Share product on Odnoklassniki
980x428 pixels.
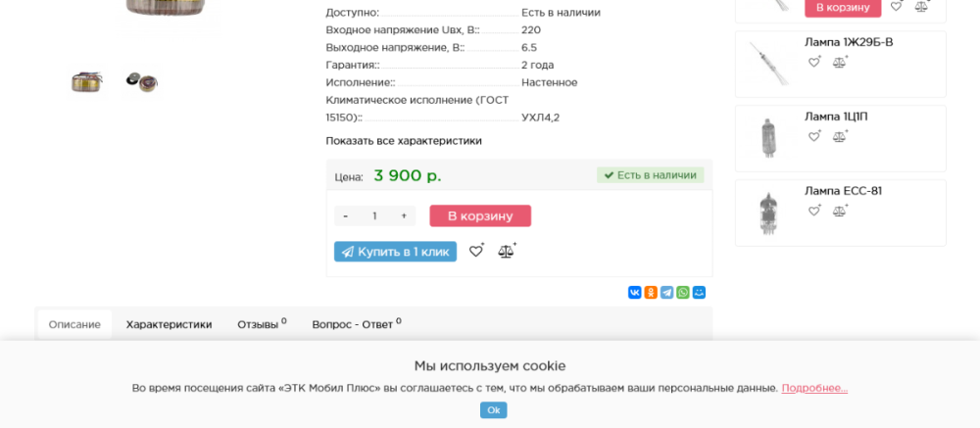(651, 293)
